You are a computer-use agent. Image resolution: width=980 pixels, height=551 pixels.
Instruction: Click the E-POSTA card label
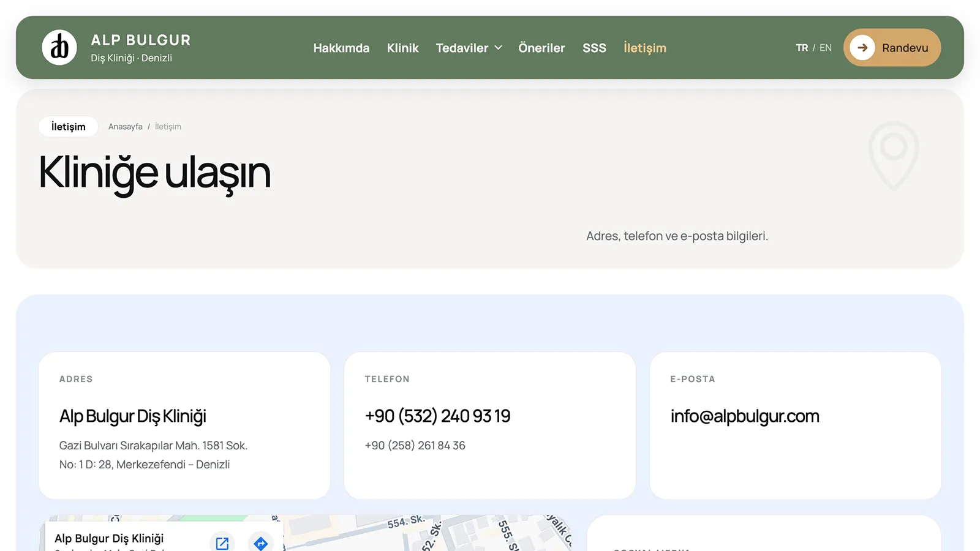(x=693, y=379)
